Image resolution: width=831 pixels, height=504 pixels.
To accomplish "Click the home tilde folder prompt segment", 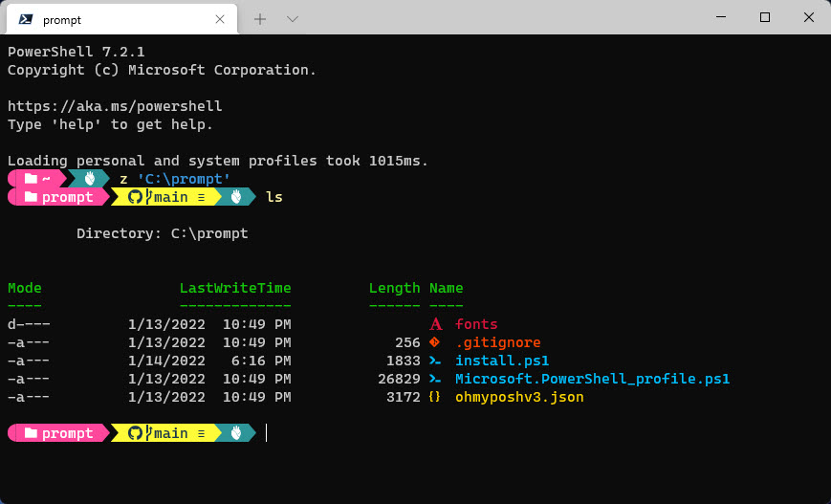I will 37,179.
